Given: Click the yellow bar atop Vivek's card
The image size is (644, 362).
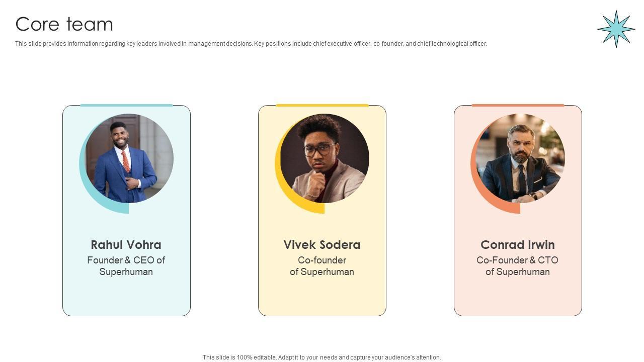Looking at the screenshot, I should (x=322, y=105).
